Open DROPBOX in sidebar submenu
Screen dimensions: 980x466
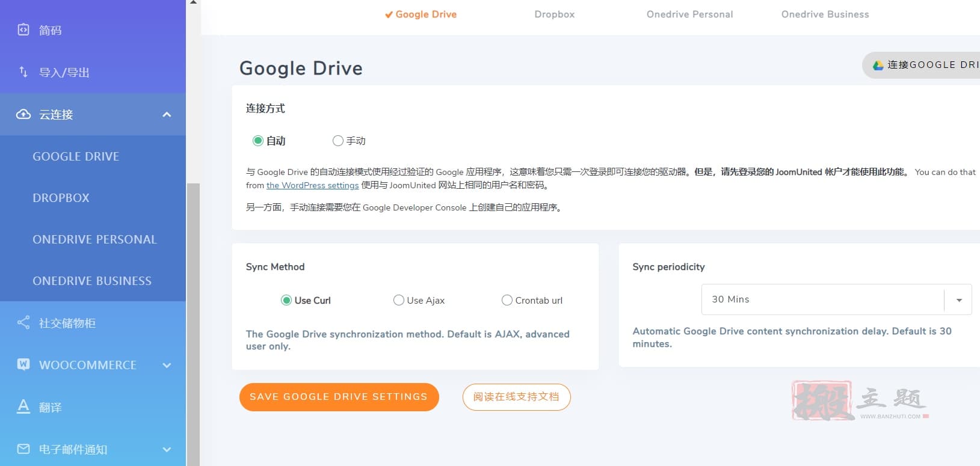[61, 198]
